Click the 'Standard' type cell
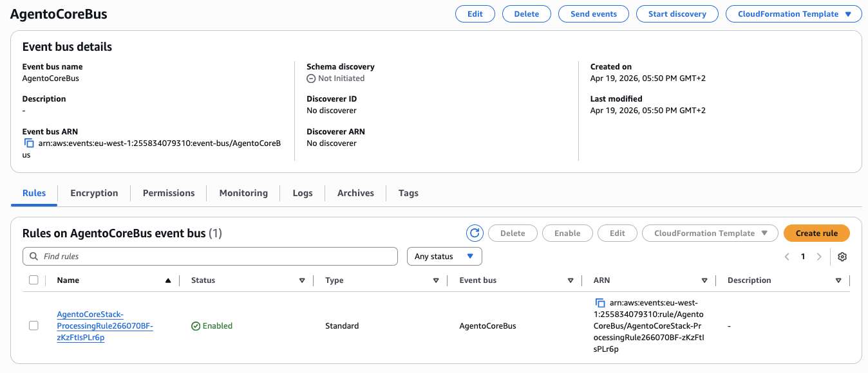The width and height of the screenshot is (868, 373). pyautogui.click(x=342, y=326)
